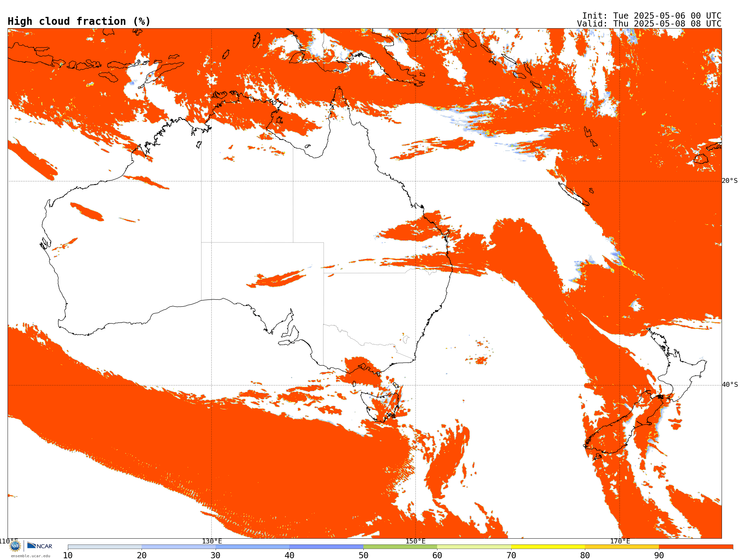
Task: Click the gold 80-90 colorbar segment
Action: 622,547
